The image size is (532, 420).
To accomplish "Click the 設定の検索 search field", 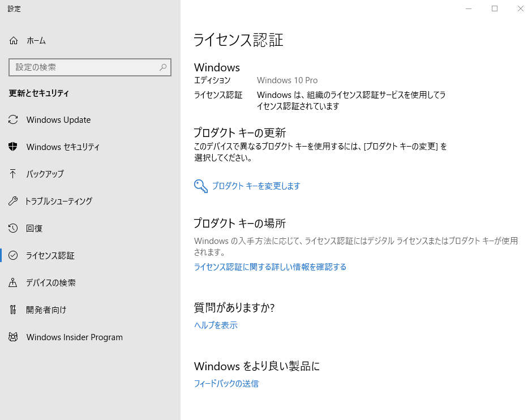I will coord(90,67).
